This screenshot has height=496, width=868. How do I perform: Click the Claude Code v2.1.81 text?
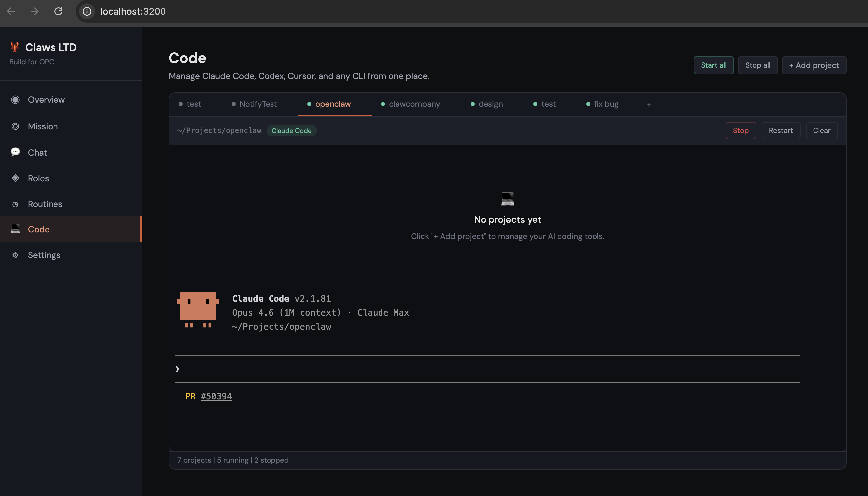tap(281, 299)
